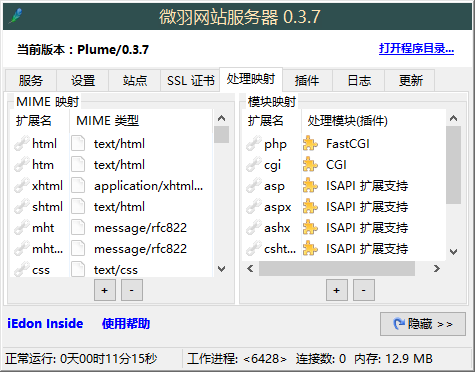Click the puzzle icon in ashx row
The width and height of the screenshot is (475, 372).
310,228
